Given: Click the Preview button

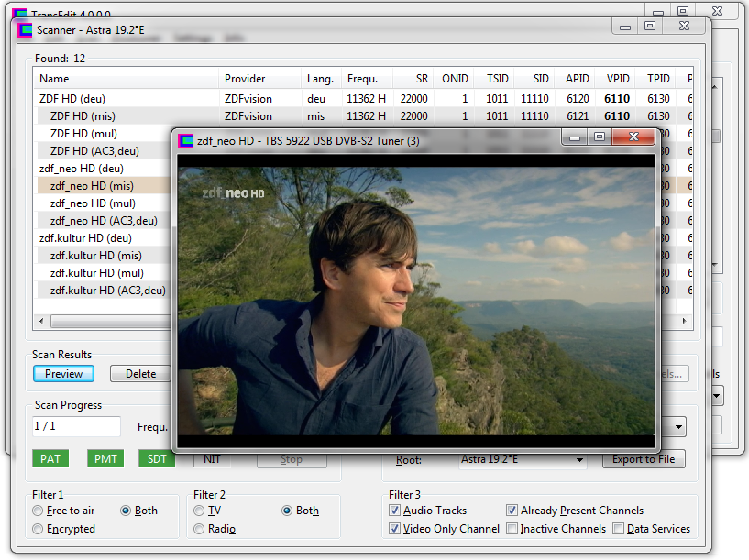Looking at the screenshot, I should [x=63, y=373].
